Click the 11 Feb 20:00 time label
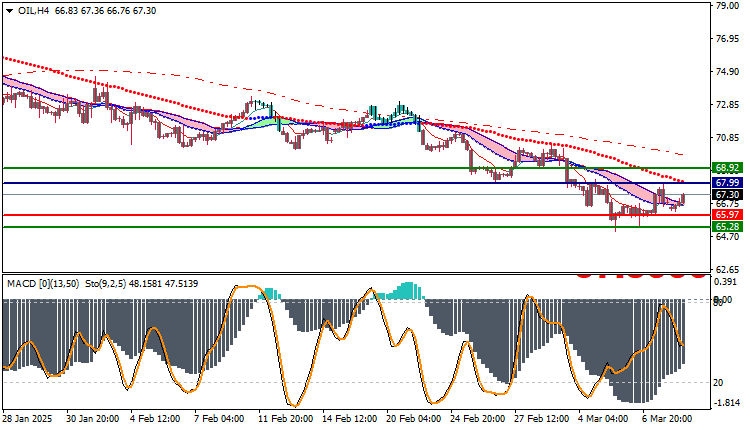 click(286, 419)
